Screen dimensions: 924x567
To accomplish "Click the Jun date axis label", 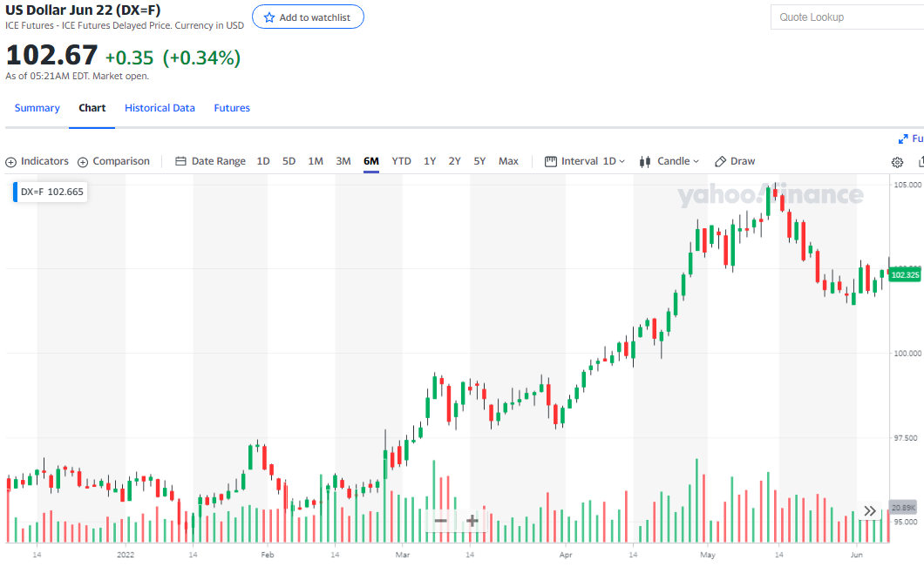I will click(x=856, y=555).
